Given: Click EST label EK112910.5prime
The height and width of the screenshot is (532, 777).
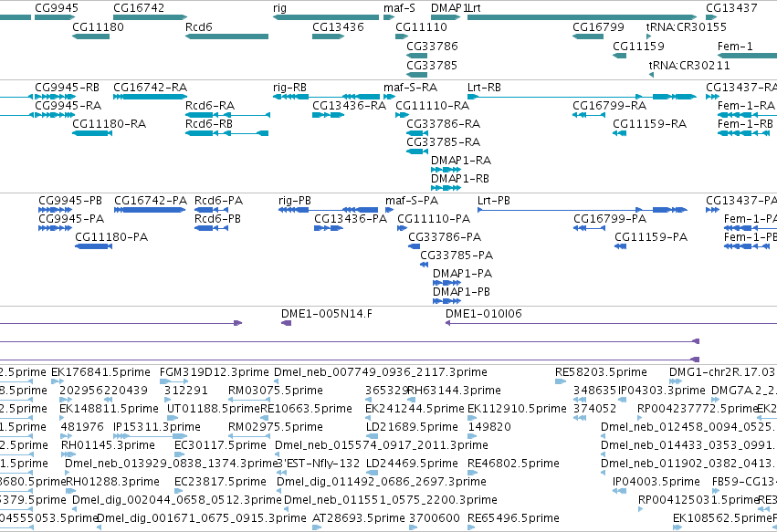Looking at the screenshot, I should click(517, 409).
